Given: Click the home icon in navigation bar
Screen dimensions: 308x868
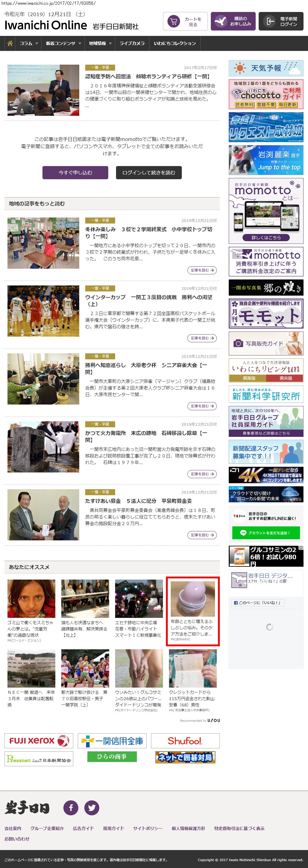Looking at the screenshot, I should click(10, 43).
